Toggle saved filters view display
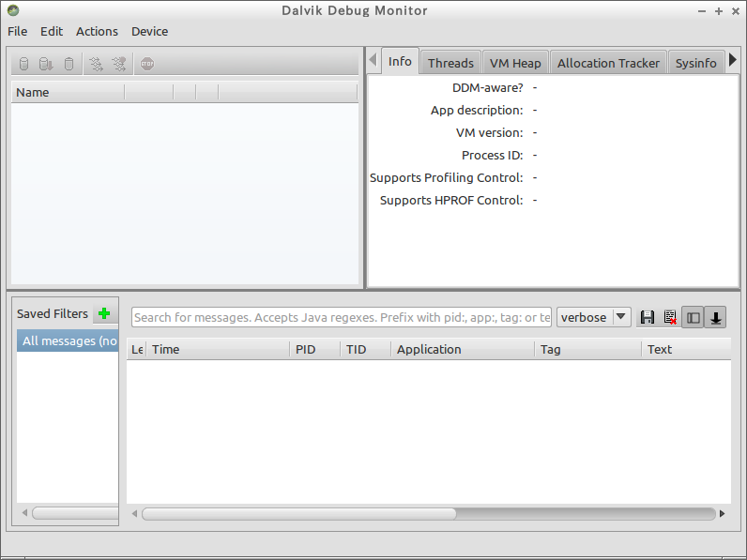The width and height of the screenshot is (747, 560). 694,317
